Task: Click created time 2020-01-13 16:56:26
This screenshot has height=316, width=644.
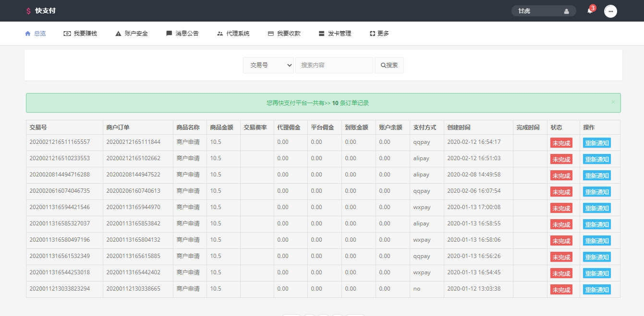Action: (x=474, y=256)
